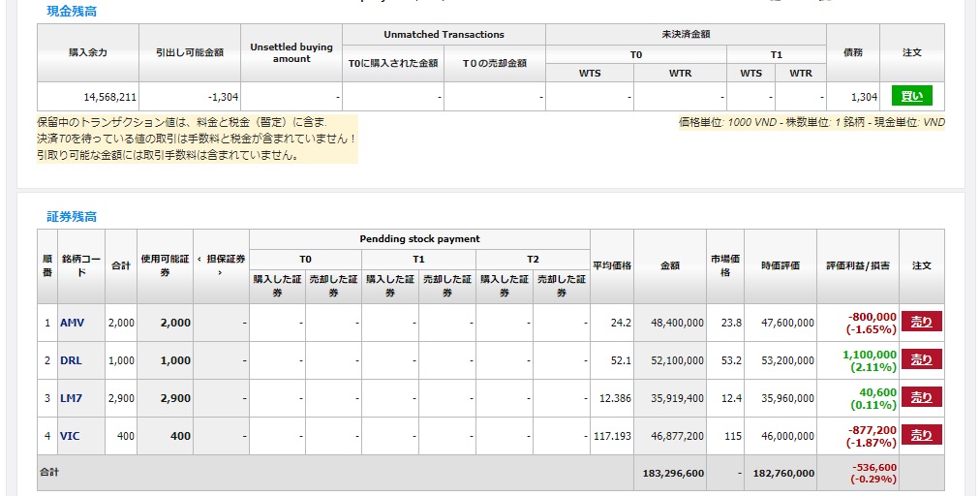980x496 pixels.
Task: Click the 平均価格 column header
Action: click(612, 265)
